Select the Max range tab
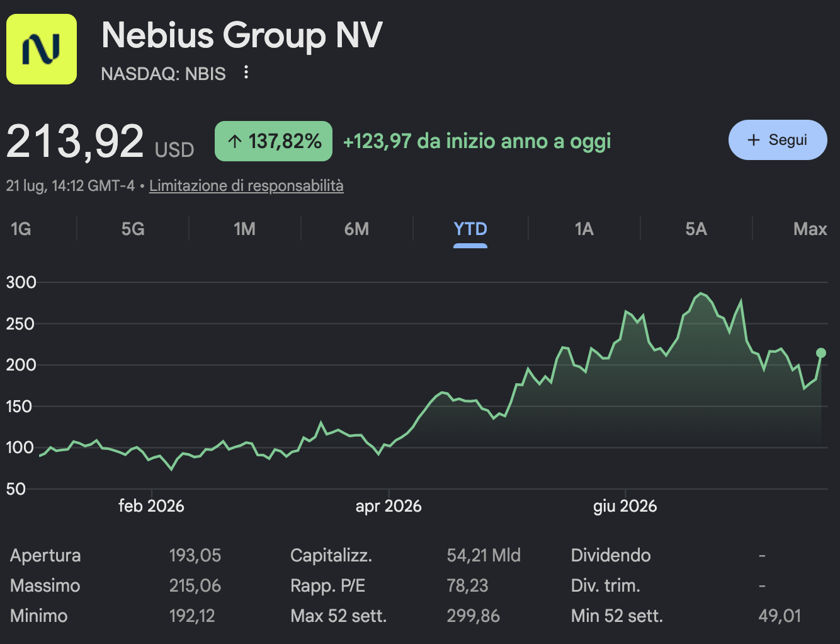840x644 pixels. [x=810, y=229]
